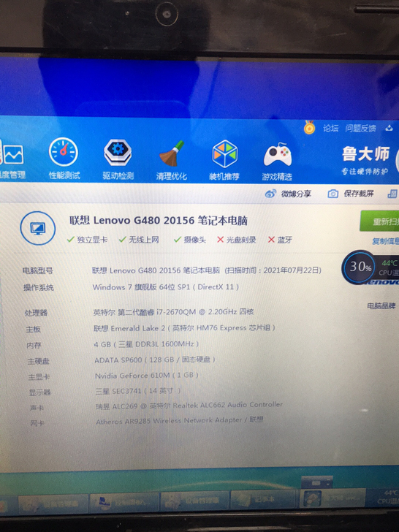Select the 性能测试 tab label
This screenshot has height=532, width=399.
point(64,175)
